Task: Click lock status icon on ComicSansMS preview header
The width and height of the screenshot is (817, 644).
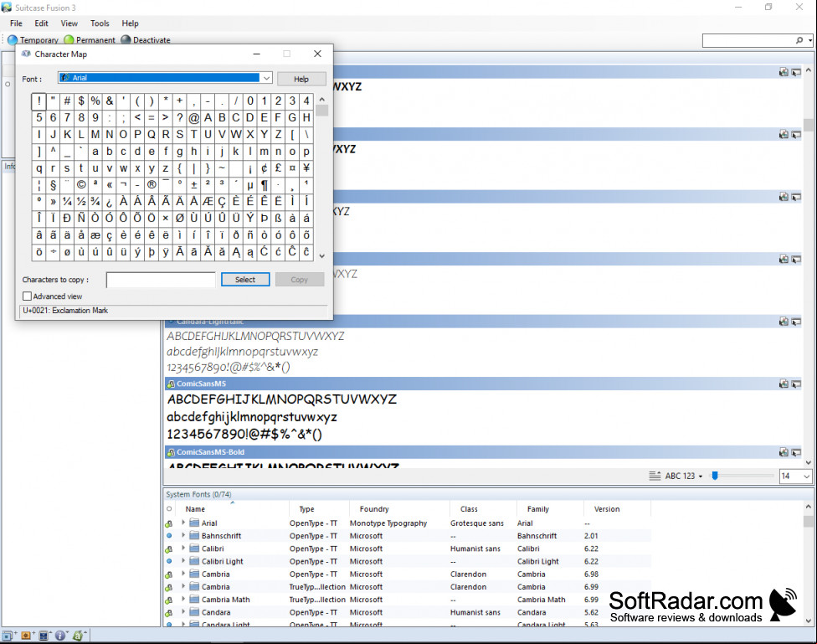Action: coord(171,384)
